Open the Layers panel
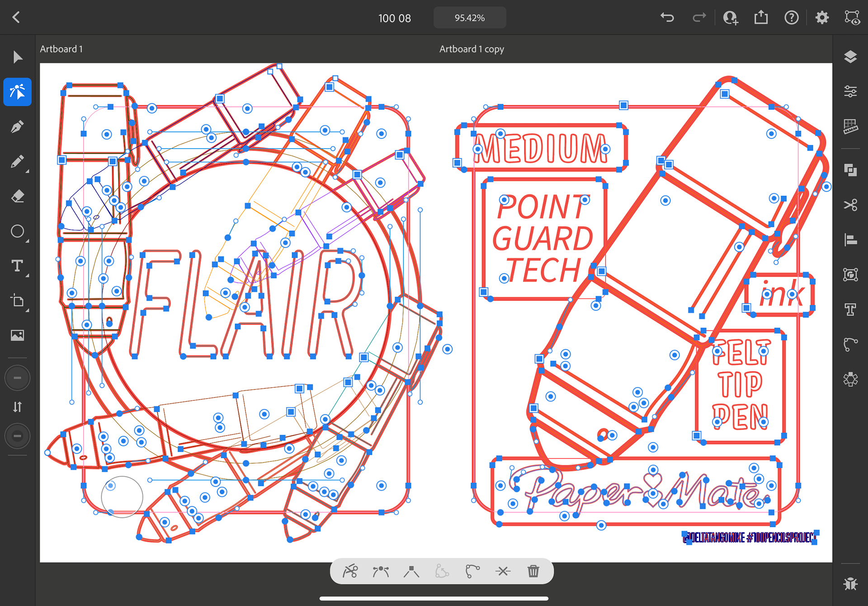This screenshot has height=606, width=868. click(850, 57)
